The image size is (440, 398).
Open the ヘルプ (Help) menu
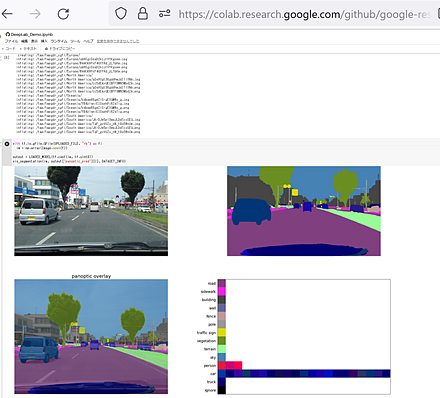pos(88,41)
